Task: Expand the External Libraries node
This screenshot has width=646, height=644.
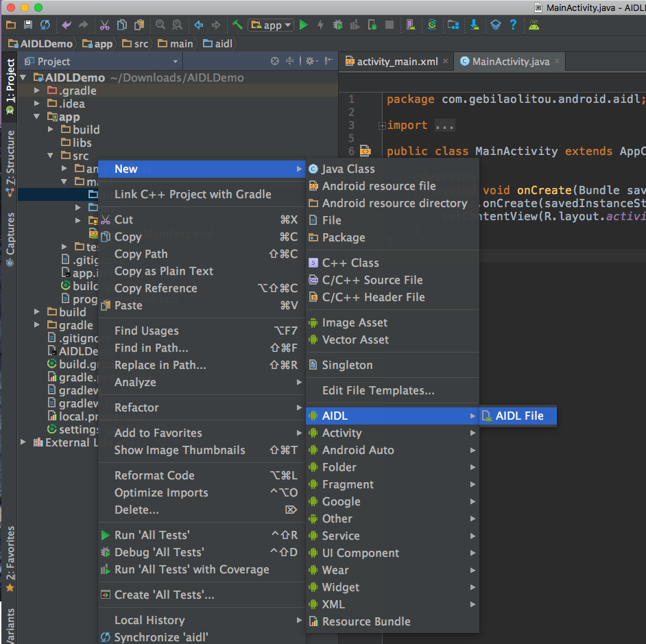Action: point(23,442)
